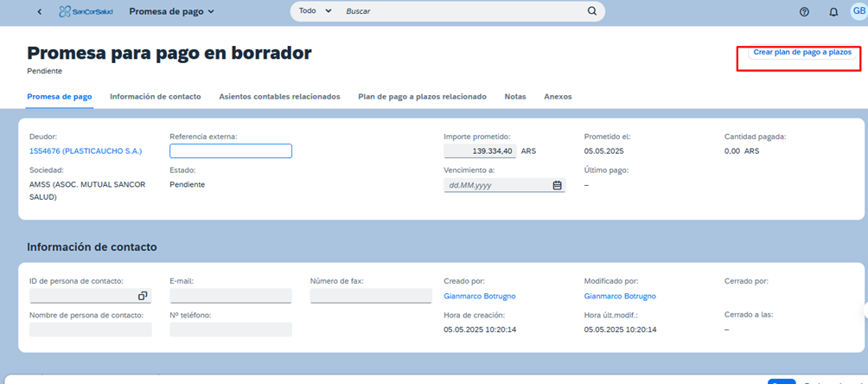
Task: Open the GB user profile avatar
Action: coord(858,11)
